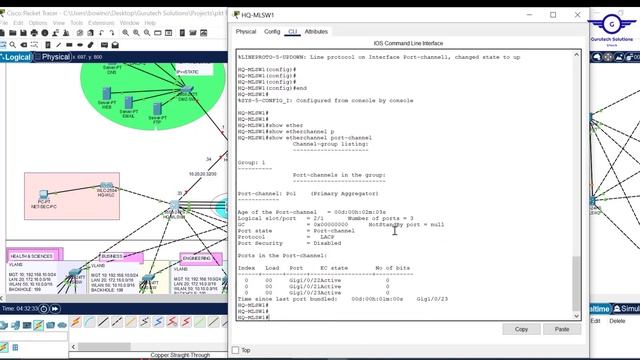
Task: Switch to Simulation mode
Action: tap(627, 309)
